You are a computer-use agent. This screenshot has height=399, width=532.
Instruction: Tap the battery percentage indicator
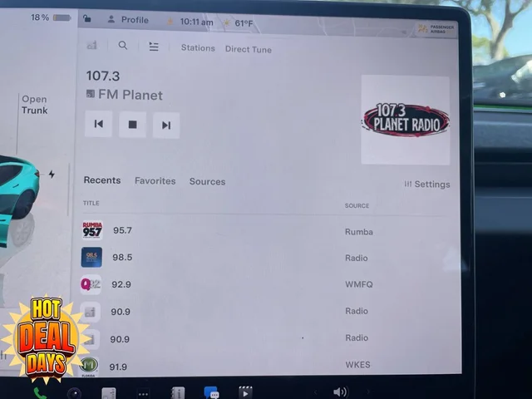pos(51,17)
